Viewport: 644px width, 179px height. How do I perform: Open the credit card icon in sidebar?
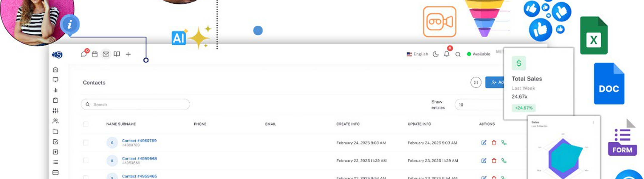(x=55, y=172)
